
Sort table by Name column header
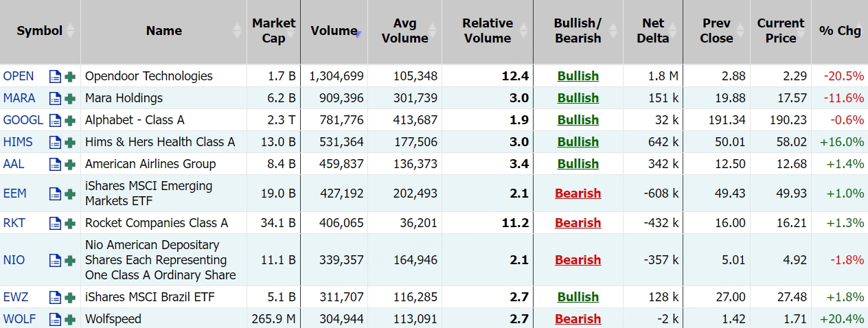click(163, 31)
